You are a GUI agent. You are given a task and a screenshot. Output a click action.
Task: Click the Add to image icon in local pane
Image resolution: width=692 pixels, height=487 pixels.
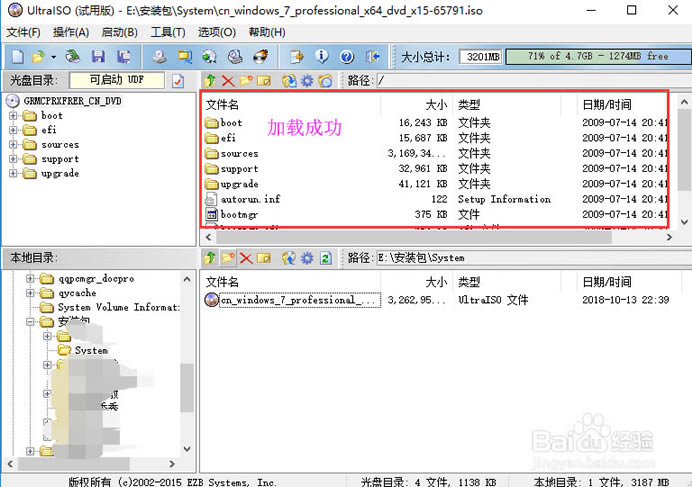point(289,258)
